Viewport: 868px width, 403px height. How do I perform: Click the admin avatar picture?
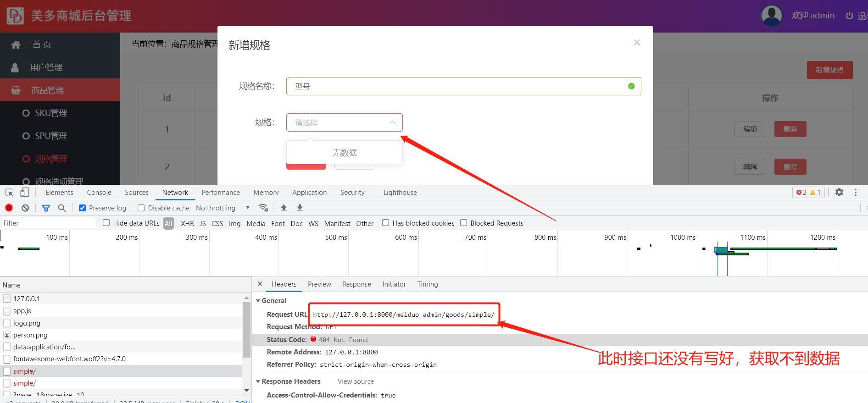772,16
